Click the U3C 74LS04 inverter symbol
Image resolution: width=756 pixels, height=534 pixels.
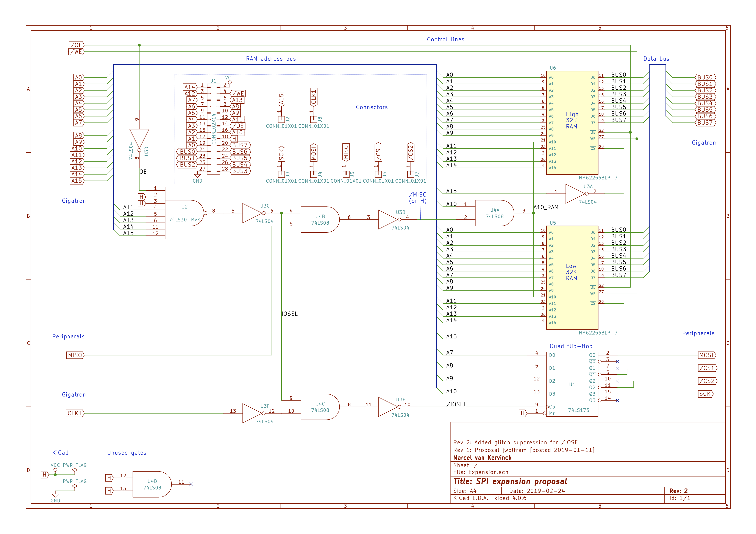253,213
